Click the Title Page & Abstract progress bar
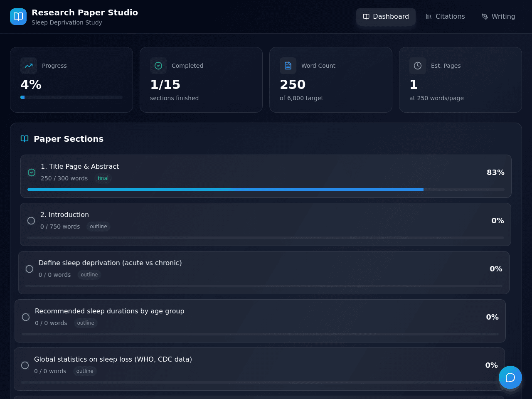This screenshot has width=532, height=399. [x=266, y=190]
